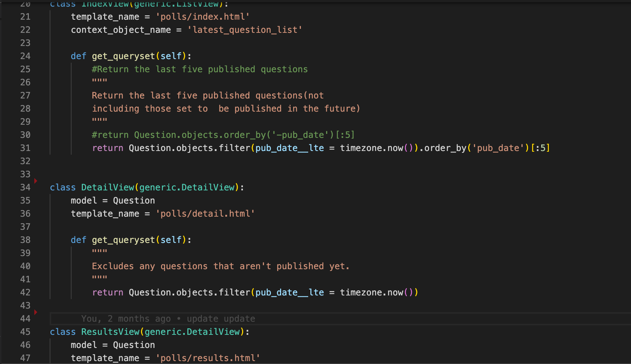Click pub_date__lte argument on line 31
The width and height of the screenshot is (631, 364).
(290, 148)
